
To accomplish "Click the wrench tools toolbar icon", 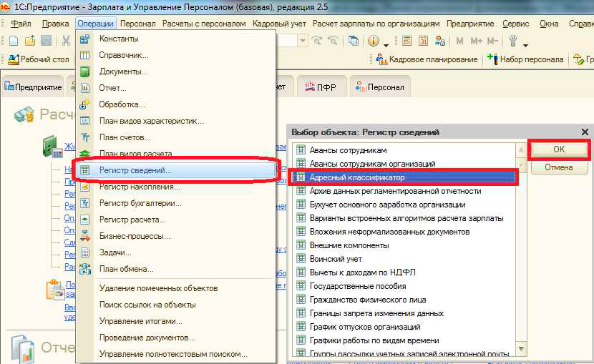I will click(x=513, y=41).
